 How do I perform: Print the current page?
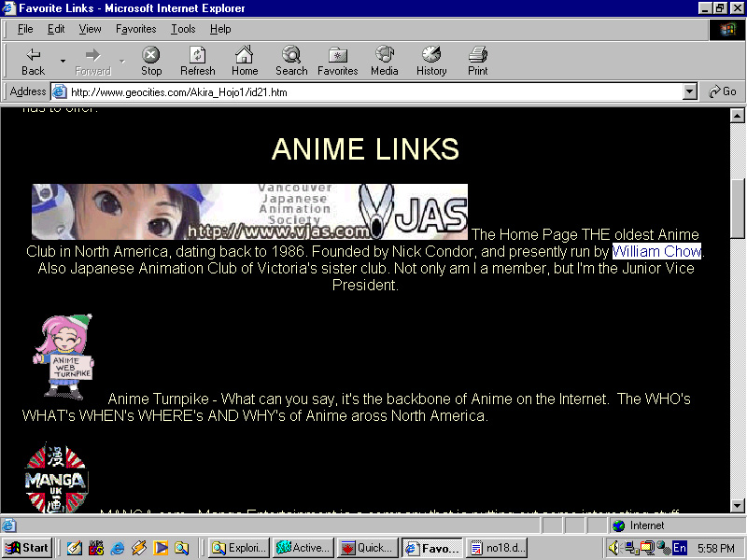[478, 61]
